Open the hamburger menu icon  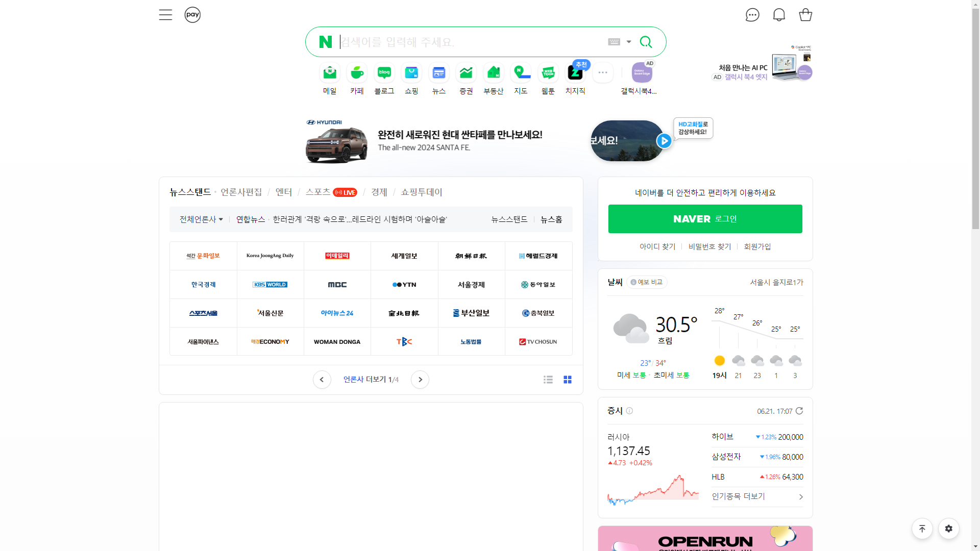click(x=165, y=15)
